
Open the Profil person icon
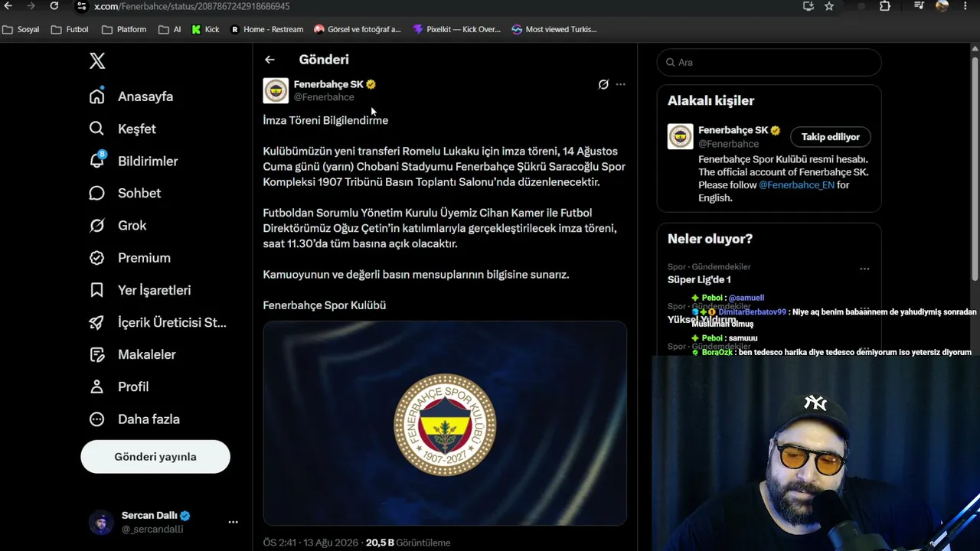coord(96,386)
